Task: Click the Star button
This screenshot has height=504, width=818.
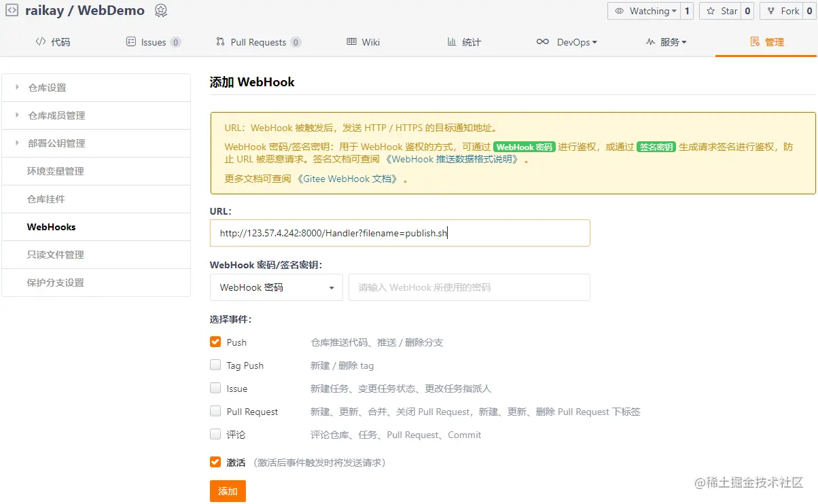Action: pos(719,11)
